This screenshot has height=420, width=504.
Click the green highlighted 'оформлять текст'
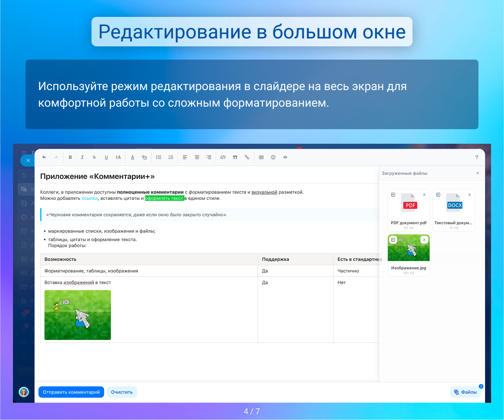coord(164,198)
